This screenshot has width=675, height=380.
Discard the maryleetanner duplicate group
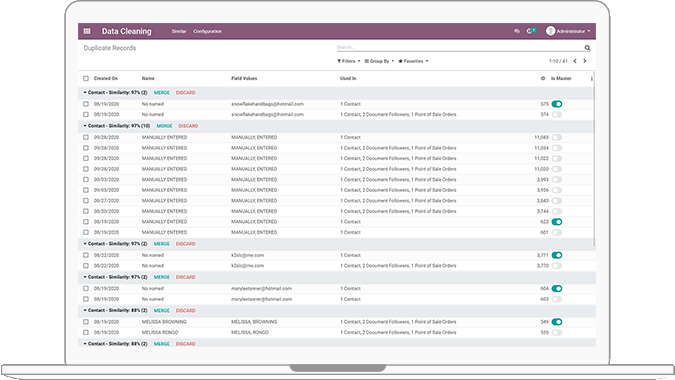186,277
